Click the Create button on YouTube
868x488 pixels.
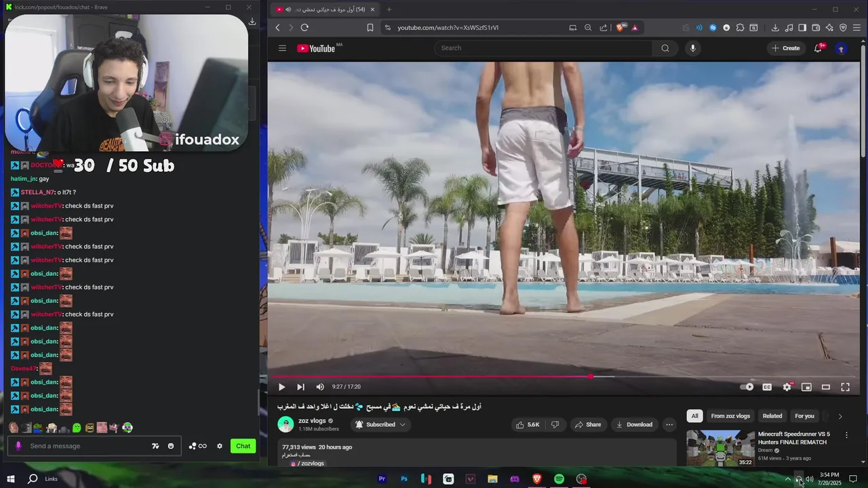click(x=786, y=48)
